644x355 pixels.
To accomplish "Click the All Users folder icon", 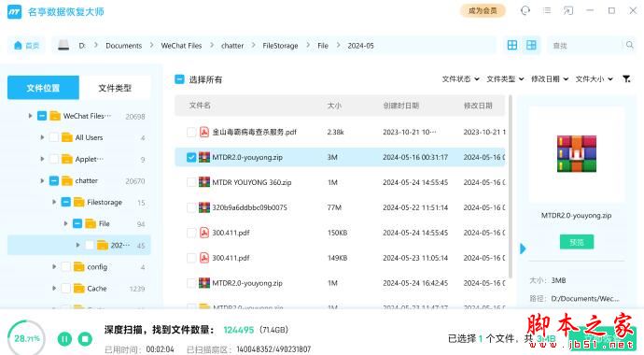I will tap(67, 137).
